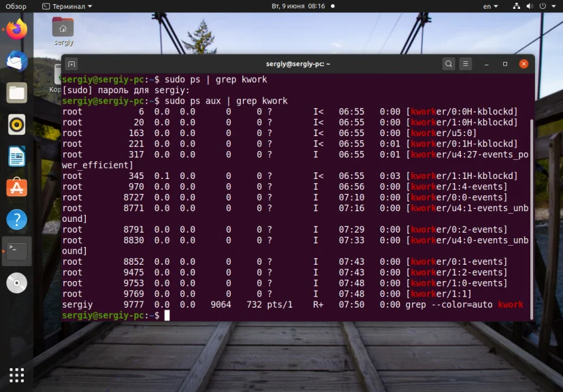Click the terminal vertical scrollbar
Image resolution: width=563 pixels, height=392 pixels.
pos(532,219)
